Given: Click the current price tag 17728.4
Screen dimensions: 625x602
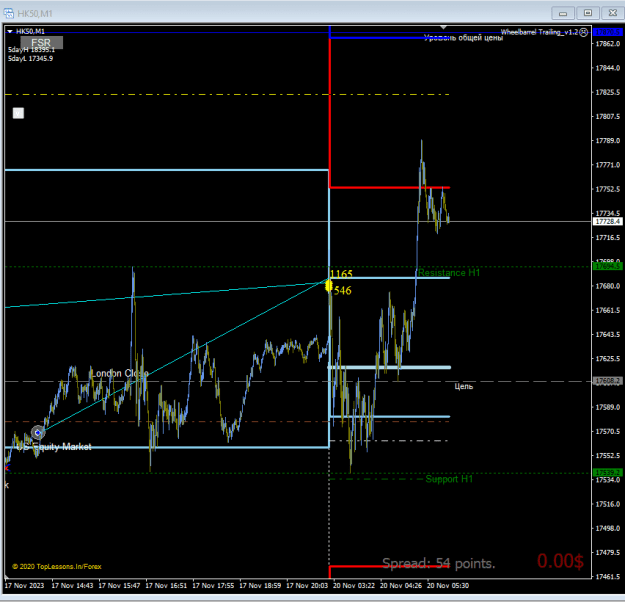Looking at the screenshot, I should coord(607,222).
